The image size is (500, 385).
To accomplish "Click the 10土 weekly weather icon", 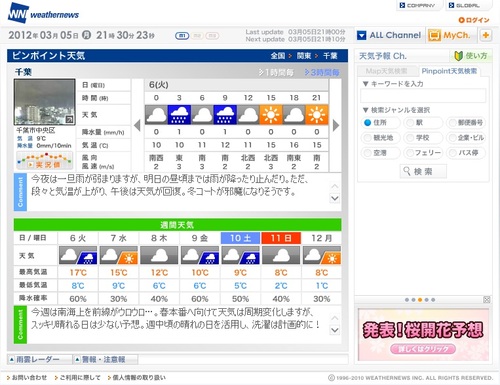I will (x=241, y=255).
